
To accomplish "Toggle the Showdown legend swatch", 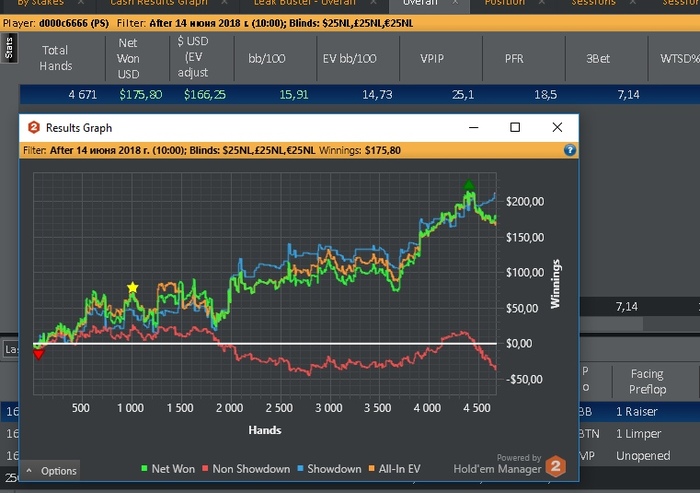I will pyautogui.click(x=300, y=468).
